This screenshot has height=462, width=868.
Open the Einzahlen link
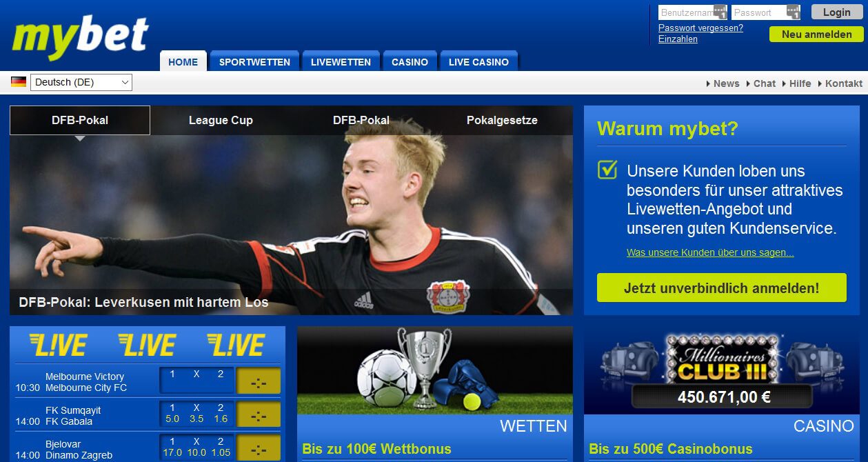pyautogui.click(x=678, y=39)
